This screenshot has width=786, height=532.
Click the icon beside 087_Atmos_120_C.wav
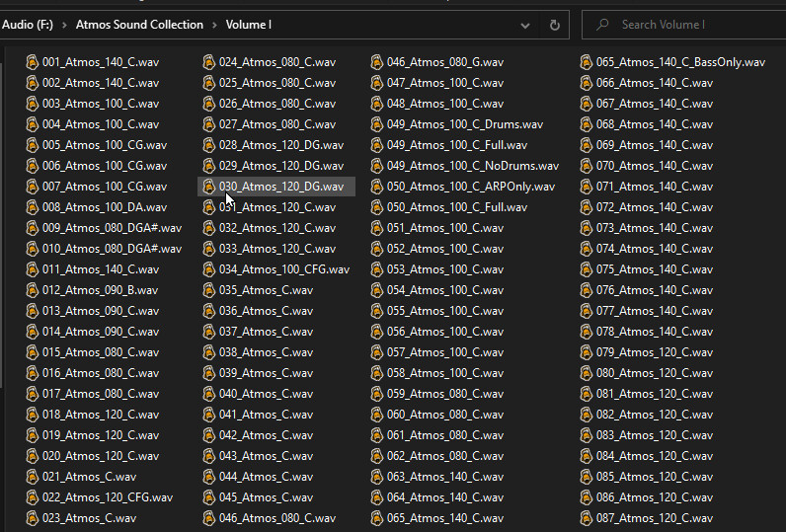[587, 518]
